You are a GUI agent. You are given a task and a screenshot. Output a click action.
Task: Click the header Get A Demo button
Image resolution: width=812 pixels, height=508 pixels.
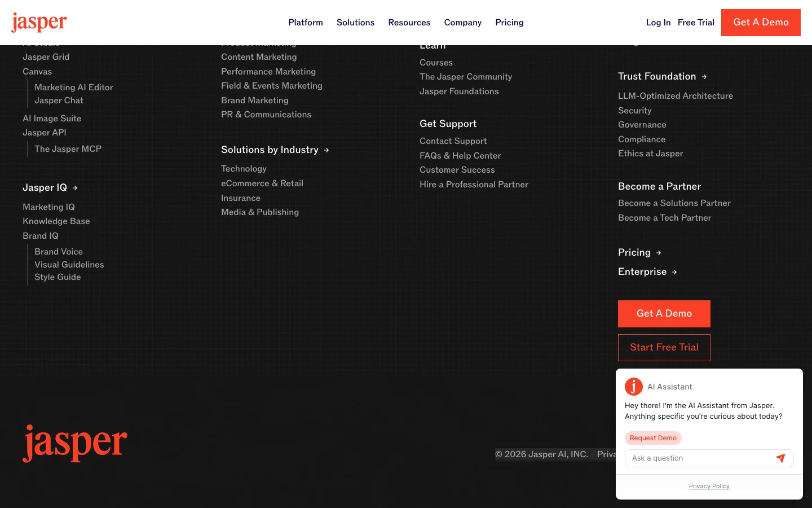point(761,23)
